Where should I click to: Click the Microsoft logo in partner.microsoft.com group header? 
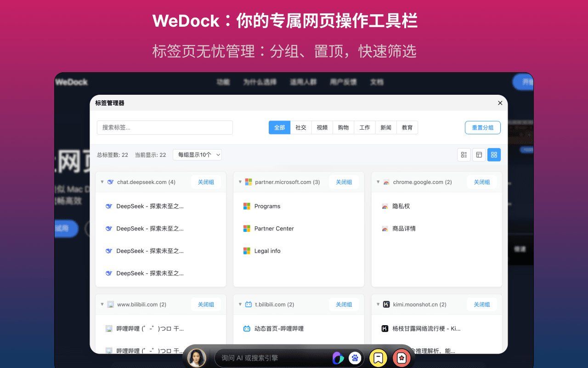click(x=249, y=182)
